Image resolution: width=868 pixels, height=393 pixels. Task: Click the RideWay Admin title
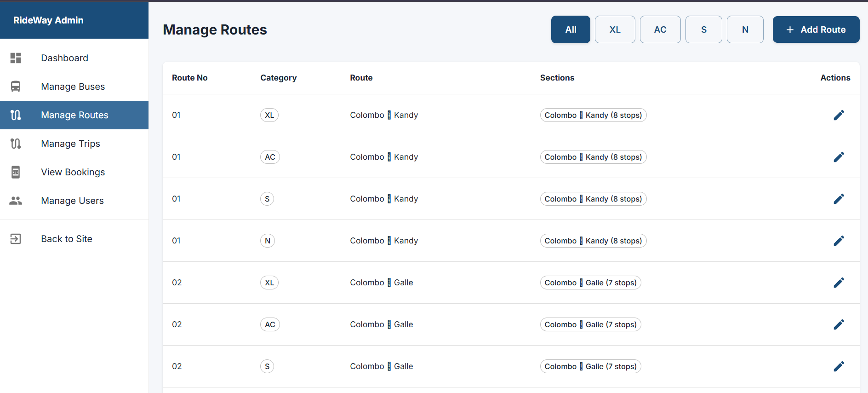point(48,20)
